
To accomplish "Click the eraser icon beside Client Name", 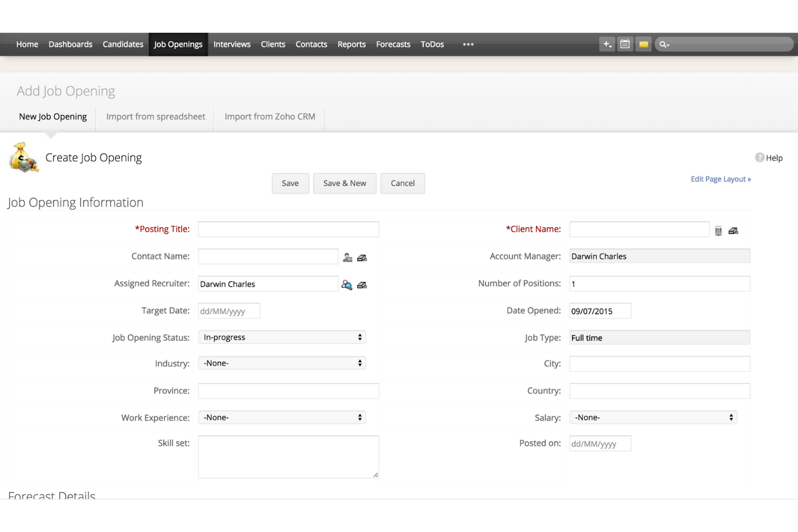I will 733,230.
